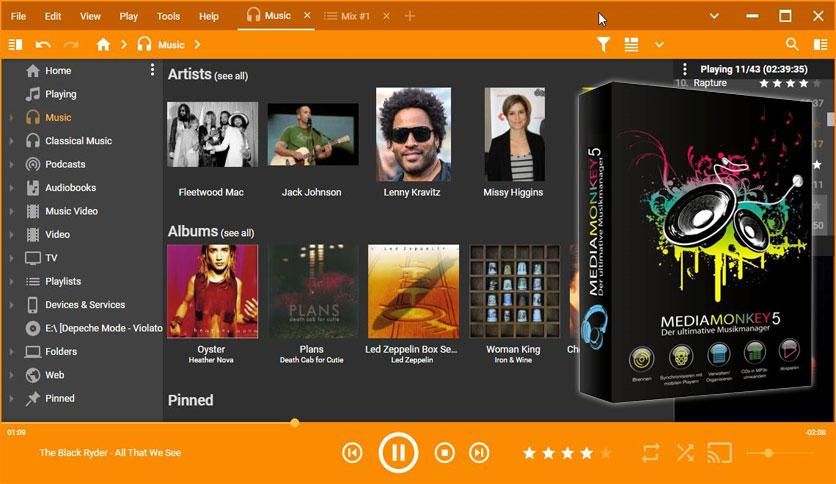
Task: Click the filter funnel icon
Action: 603,44
